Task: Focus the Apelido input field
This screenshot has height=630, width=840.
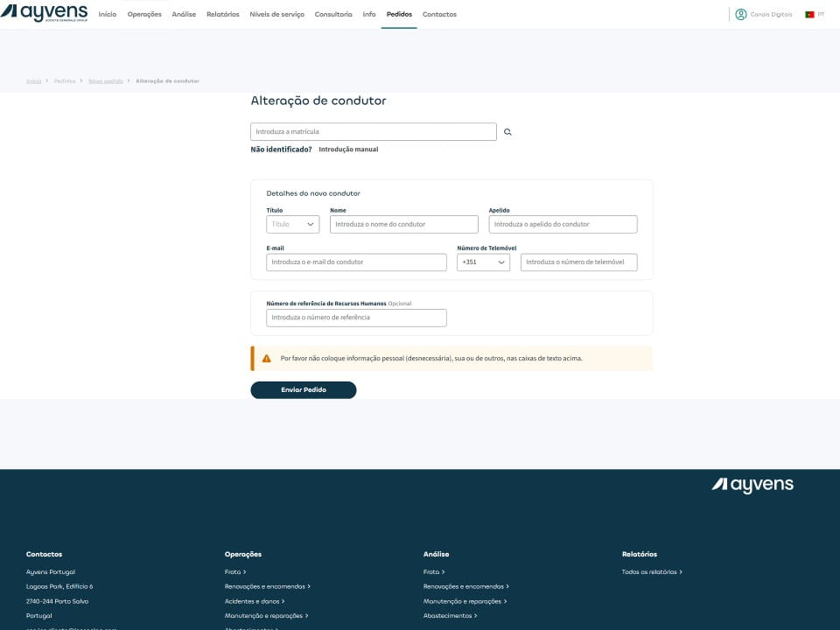Action: (563, 225)
